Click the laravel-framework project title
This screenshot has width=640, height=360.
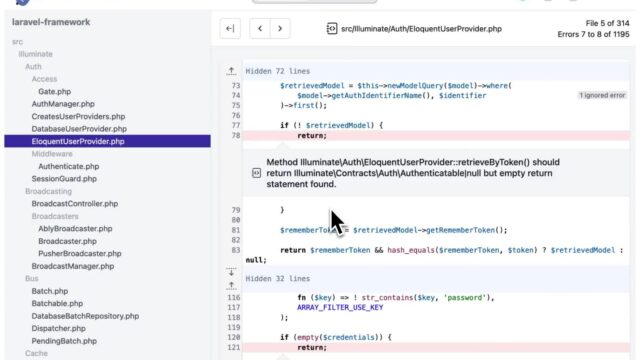51,22
